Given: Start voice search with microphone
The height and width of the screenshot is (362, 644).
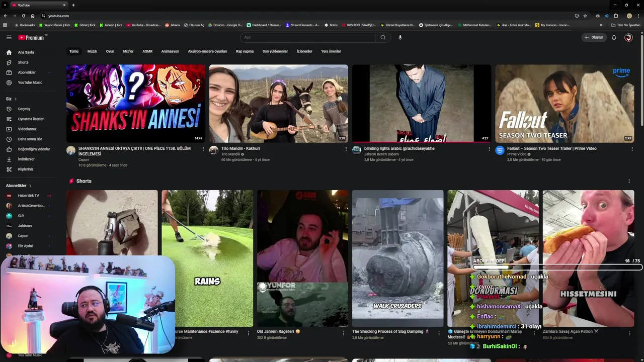Looking at the screenshot, I should [x=400, y=37].
